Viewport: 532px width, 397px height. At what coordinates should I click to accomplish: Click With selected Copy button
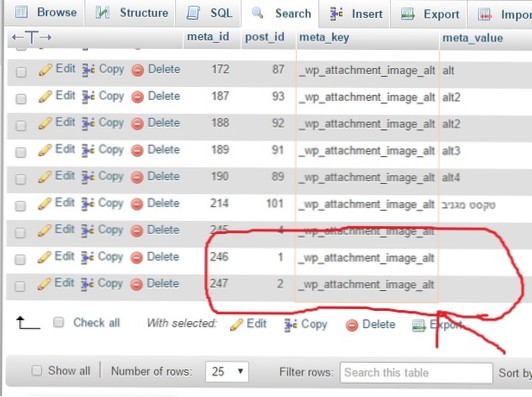306,324
